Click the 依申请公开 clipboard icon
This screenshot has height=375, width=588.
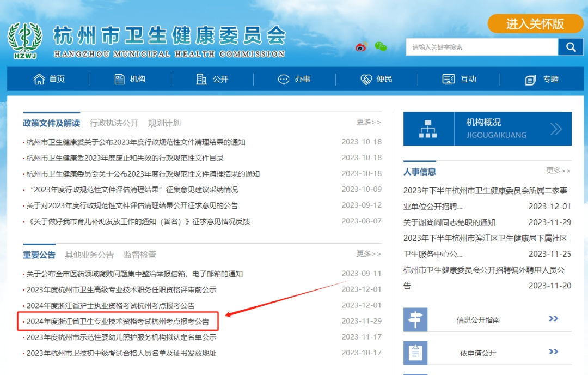(x=415, y=353)
